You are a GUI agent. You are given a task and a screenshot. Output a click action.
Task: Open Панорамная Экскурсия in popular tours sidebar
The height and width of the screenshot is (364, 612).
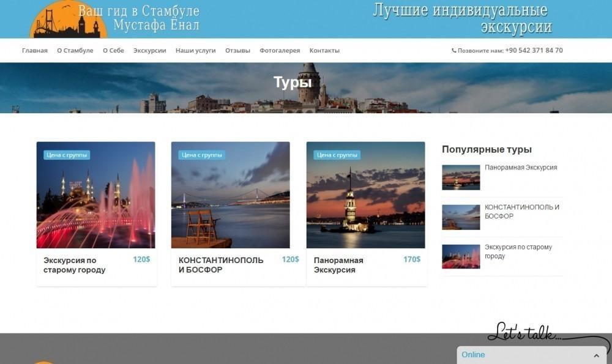click(x=521, y=168)
